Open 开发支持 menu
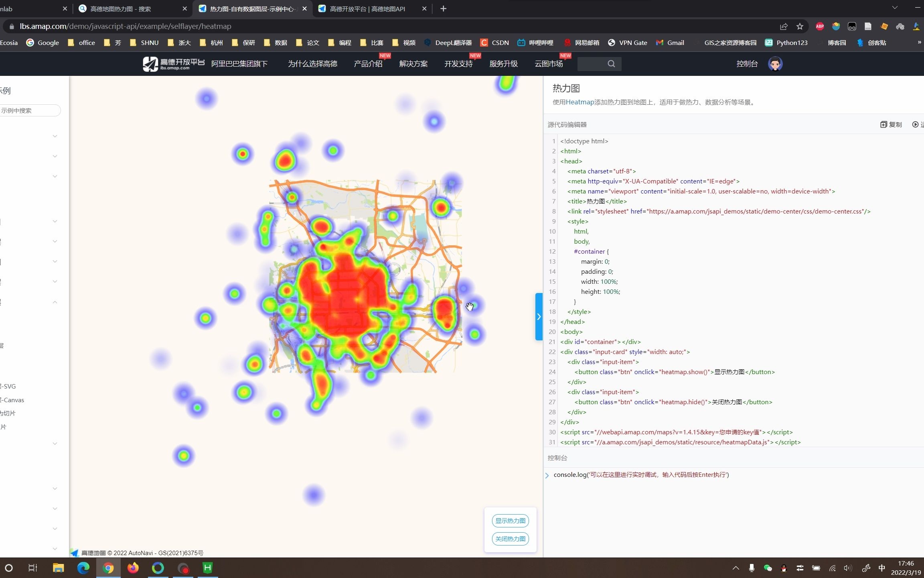This screenshot has height=578, width=924. tap(458, 64)
